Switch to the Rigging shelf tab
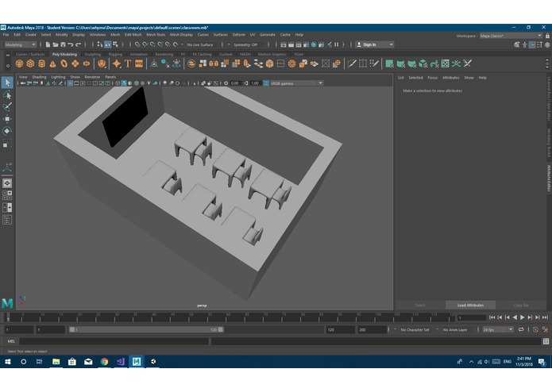This screenshot has width=552, height=392. pos(115,54)
